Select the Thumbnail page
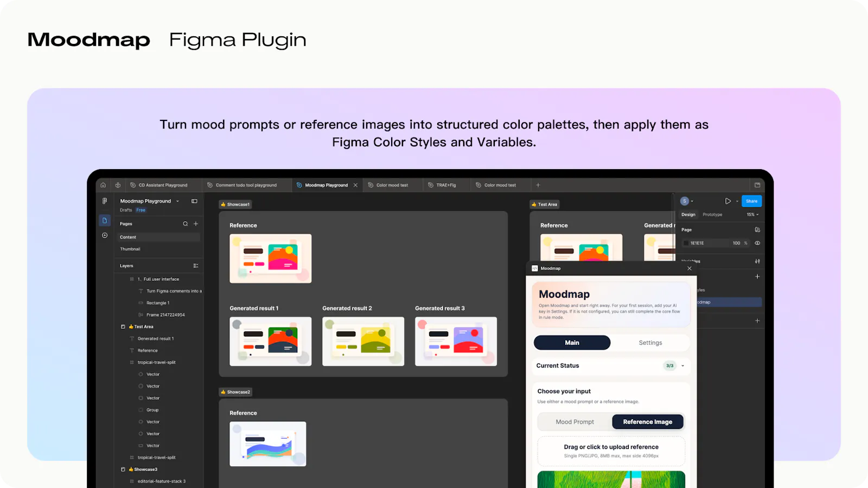 click(158, 249)
